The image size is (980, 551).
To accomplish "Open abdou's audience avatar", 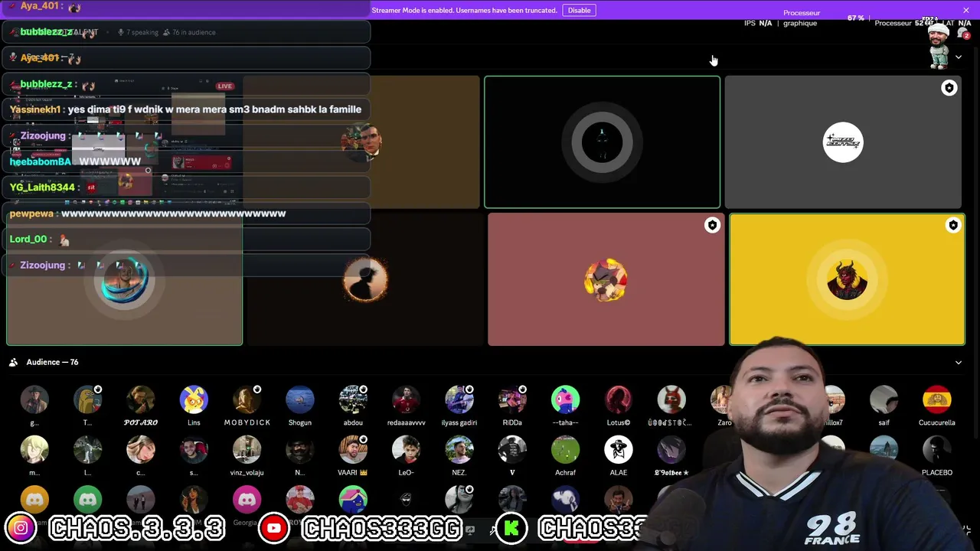I will click(x=353, y=399).
